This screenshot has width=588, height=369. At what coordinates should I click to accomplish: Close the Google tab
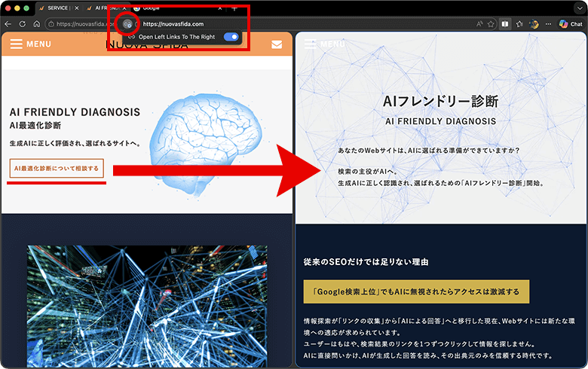click(x=220, y=8)
